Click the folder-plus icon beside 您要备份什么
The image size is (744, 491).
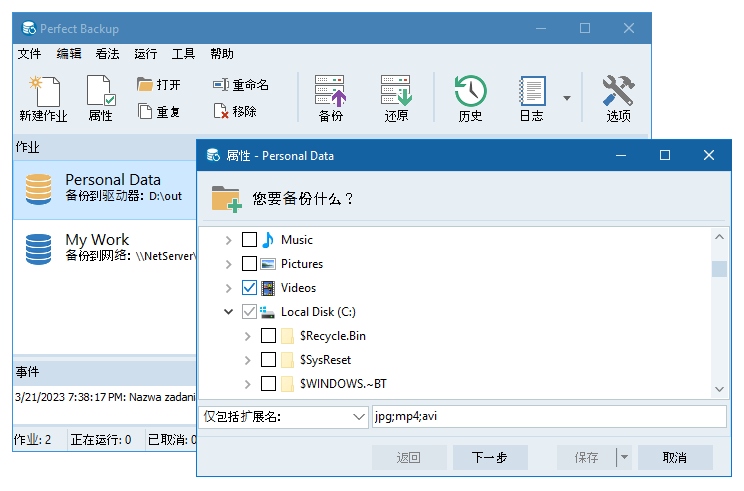(226, 199)
